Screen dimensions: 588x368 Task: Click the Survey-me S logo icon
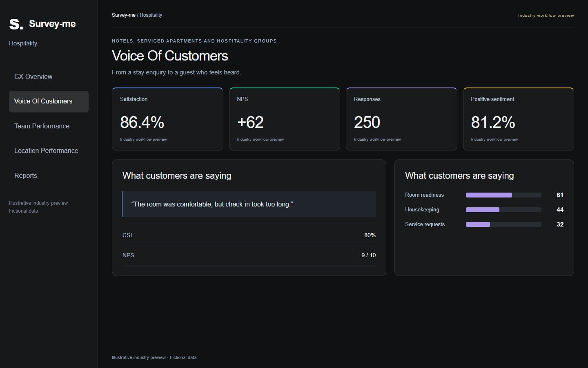coord(16,24)
